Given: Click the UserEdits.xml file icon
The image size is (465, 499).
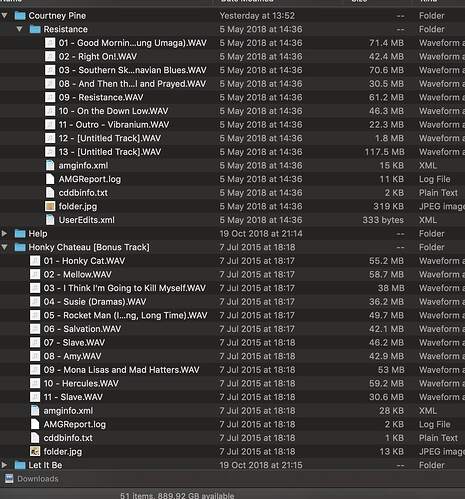Looking at the screenshot, I should click(x=50, y=220).
